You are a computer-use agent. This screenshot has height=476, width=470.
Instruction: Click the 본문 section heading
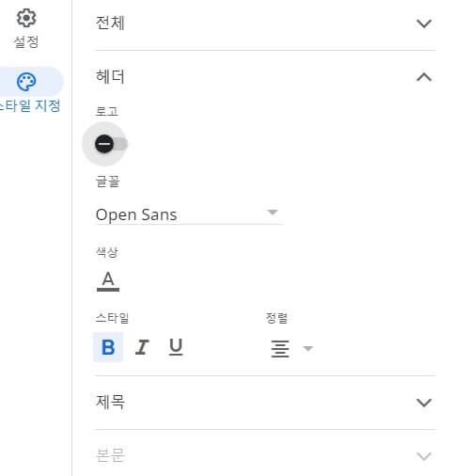click(x=110, y=455)
